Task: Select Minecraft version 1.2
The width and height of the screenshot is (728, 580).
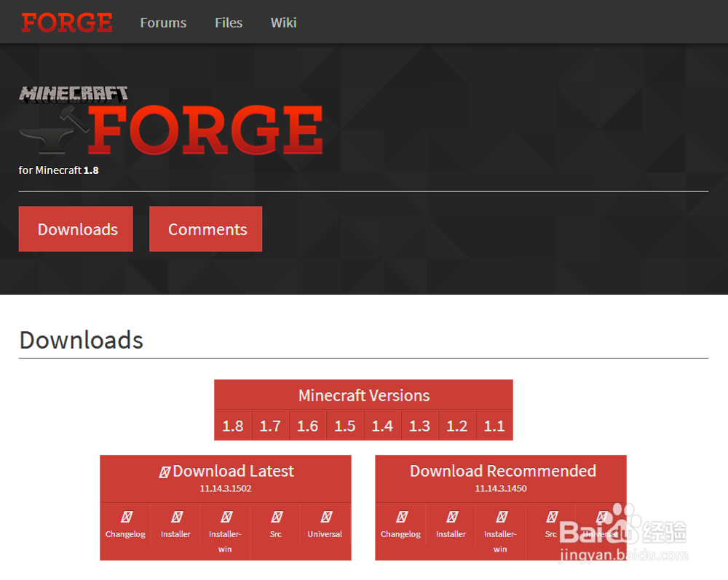Action: pyautogui.click(x=457, y=426)
